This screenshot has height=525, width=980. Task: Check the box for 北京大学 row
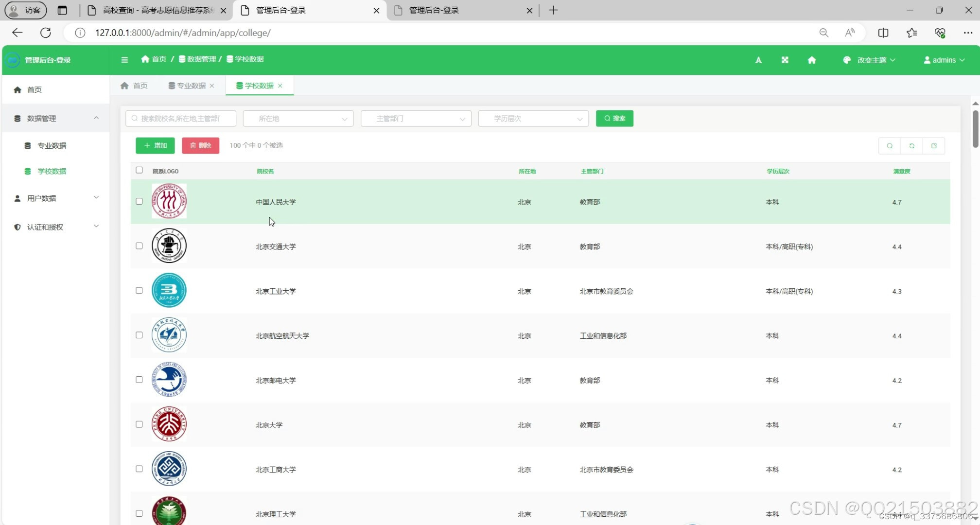tap(139, 424)
